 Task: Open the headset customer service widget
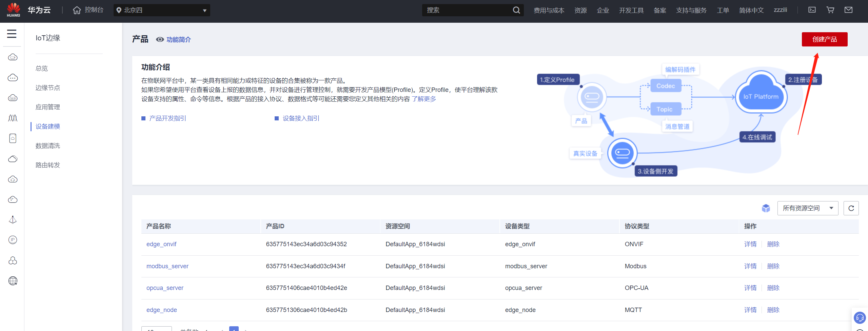pos(860,318)
